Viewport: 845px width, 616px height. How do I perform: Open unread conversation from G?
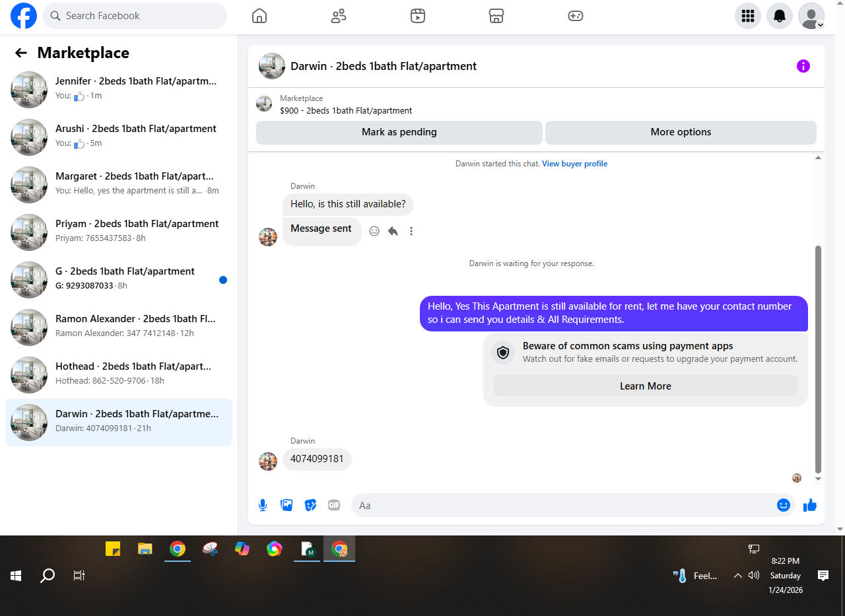click(119, 280)
